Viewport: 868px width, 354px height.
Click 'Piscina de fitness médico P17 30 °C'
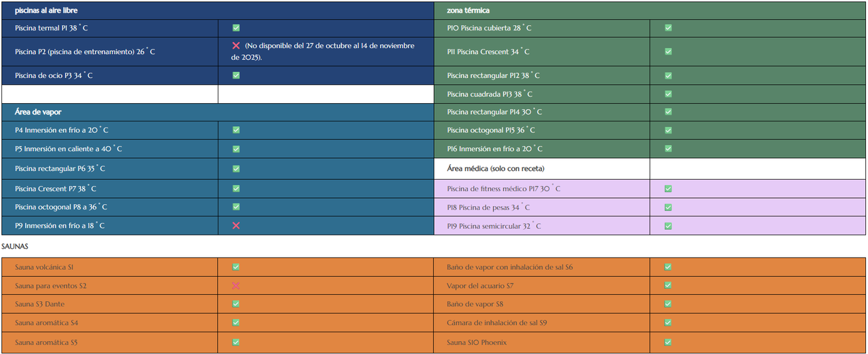click(504, 189)
